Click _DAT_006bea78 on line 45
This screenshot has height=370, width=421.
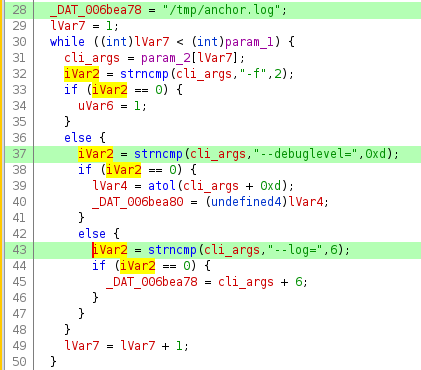[152, 282]
